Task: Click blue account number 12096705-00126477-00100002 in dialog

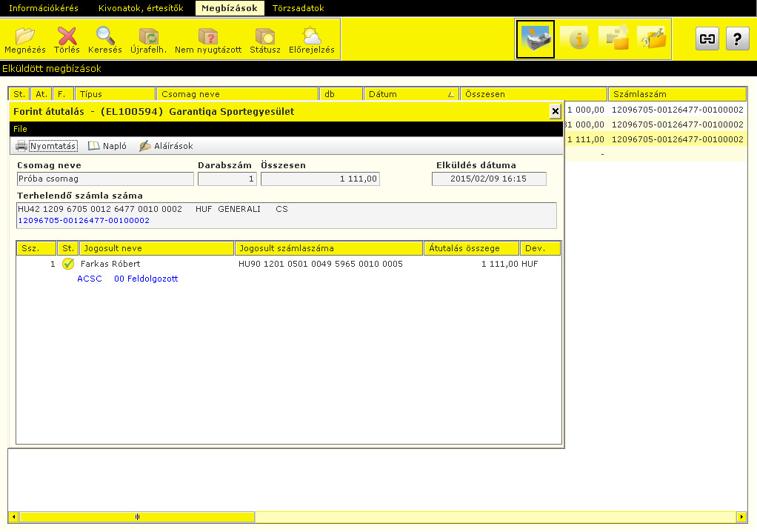Action: (84, 221)
